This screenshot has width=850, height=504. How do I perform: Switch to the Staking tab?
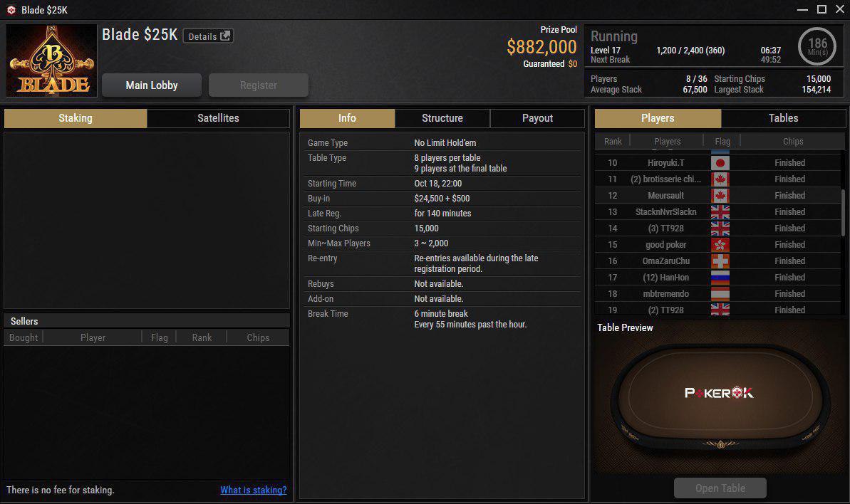[x=76, y=118]
